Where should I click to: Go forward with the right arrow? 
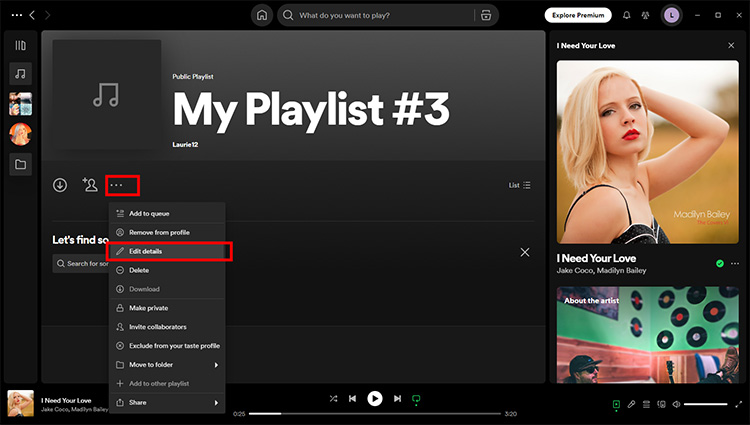coord(47,15)
